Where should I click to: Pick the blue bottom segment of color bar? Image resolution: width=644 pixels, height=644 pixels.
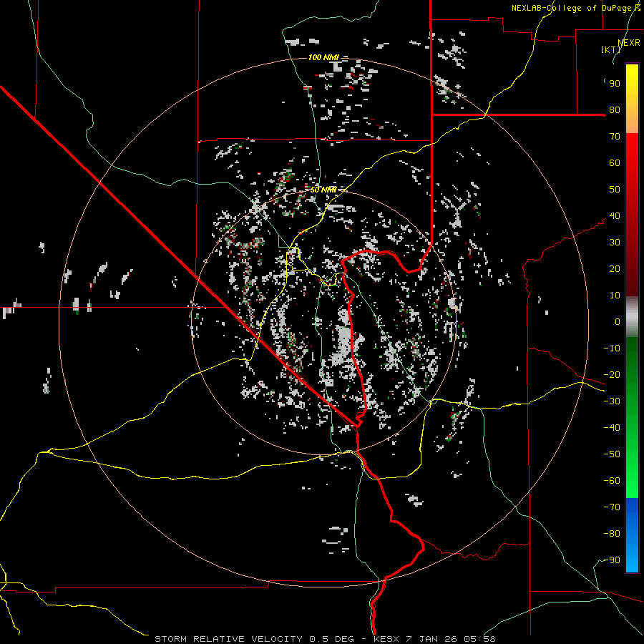[632, 535]
